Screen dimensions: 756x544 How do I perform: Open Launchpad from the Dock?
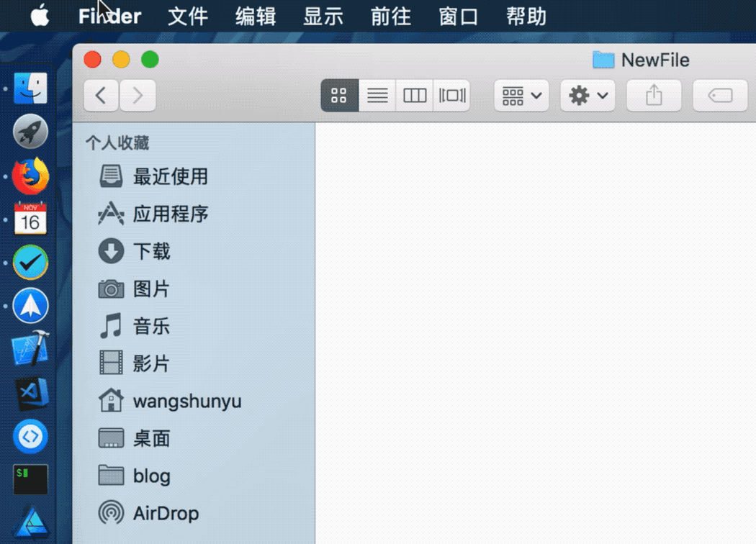click(30, 131)
